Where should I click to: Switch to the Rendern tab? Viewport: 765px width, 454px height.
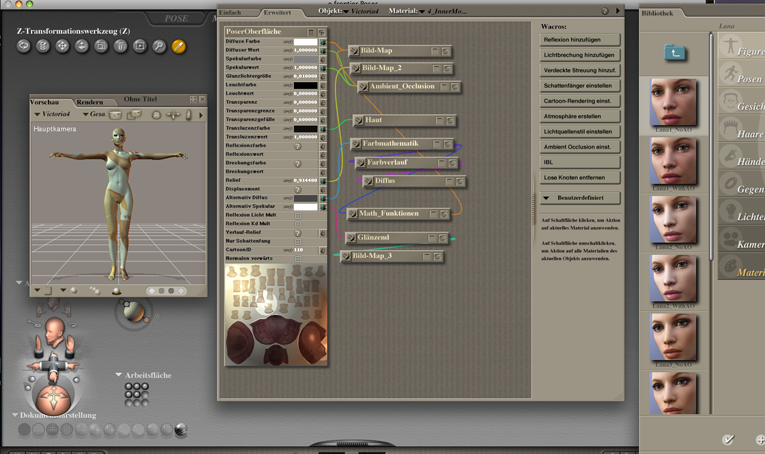90,102
